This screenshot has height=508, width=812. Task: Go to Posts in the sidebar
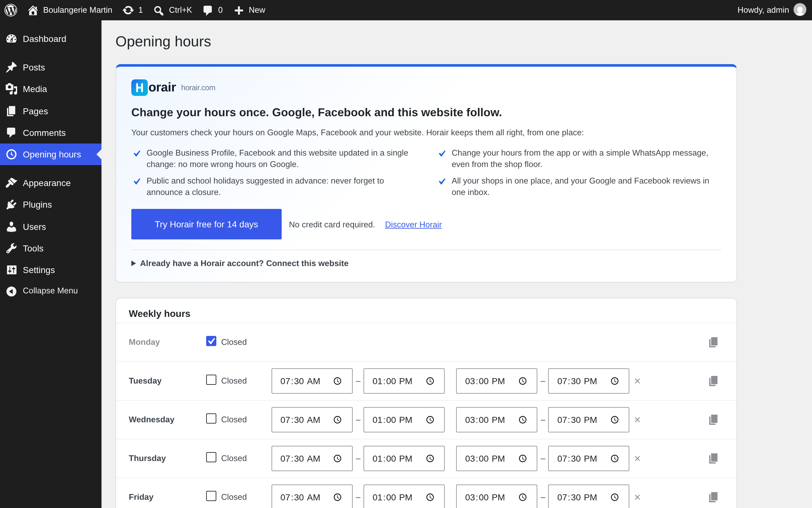point(51,67)
